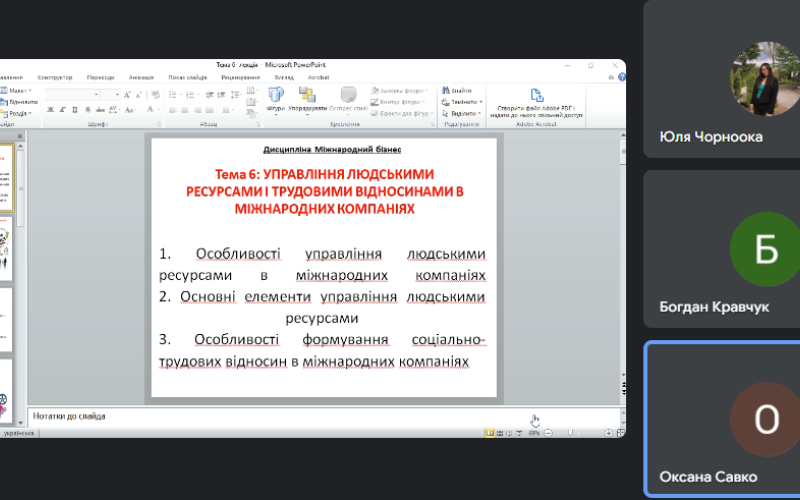800x500 pixels.
Task: Apply the font color A button
Action: [x=150, y=109]
